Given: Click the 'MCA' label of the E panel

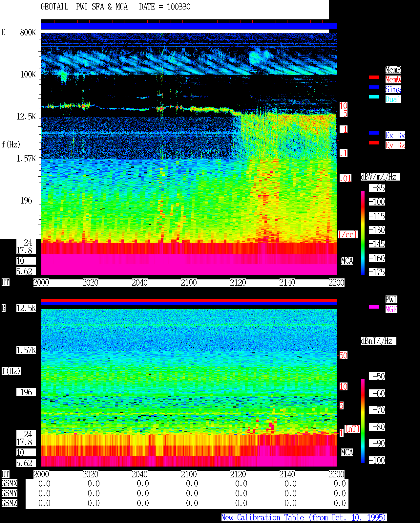Looking at the screenshot, I should [x=347, y=261].
